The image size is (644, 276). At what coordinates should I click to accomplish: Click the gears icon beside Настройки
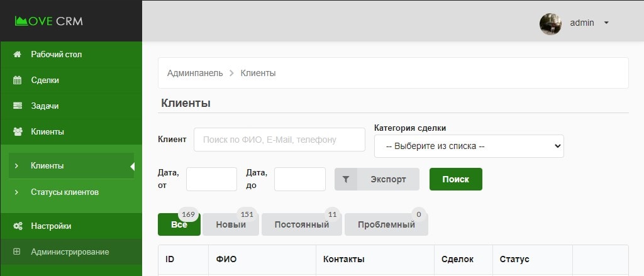[x=17, y=226]
